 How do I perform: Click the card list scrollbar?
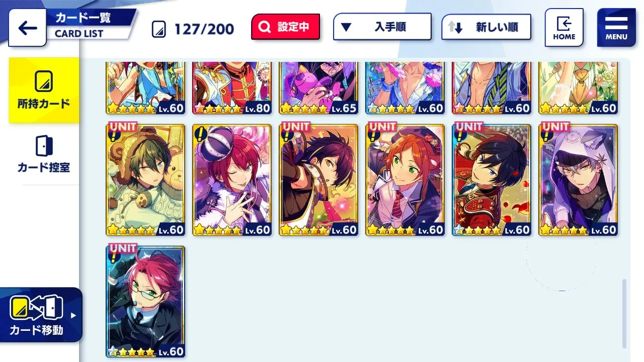(625, 314)
